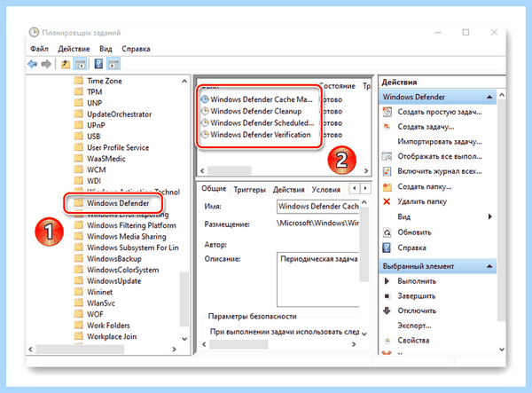Click the Экспорт action
532x393 pixels.
tap(414, 326)
